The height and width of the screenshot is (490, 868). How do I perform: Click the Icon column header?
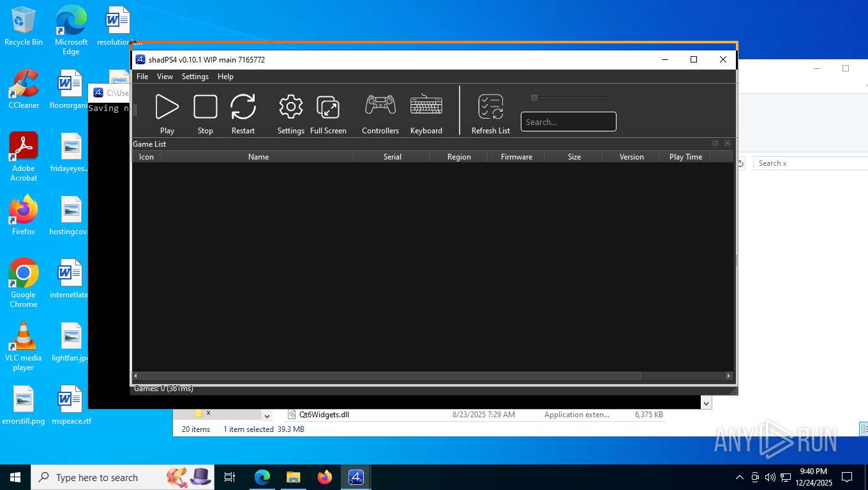click(147, 157)
